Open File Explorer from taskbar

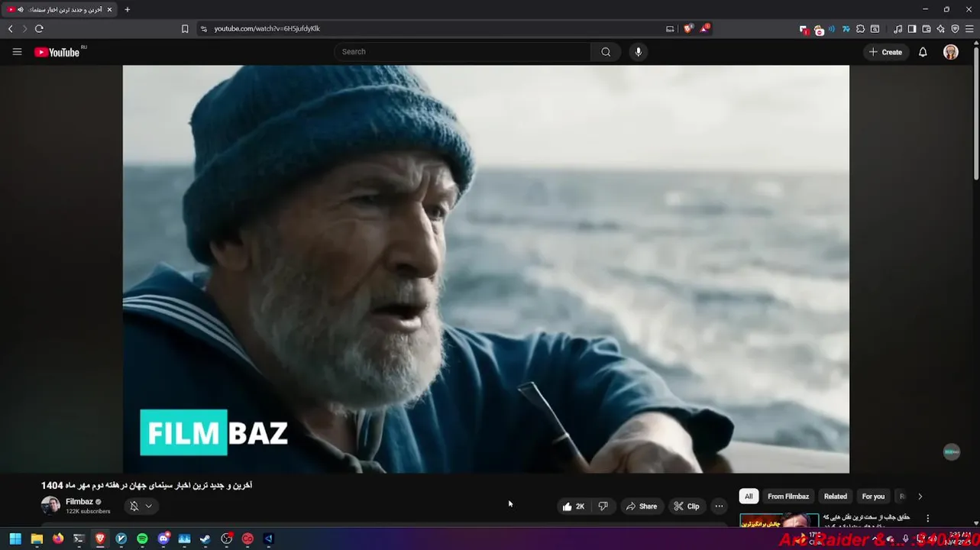point(37,539)
